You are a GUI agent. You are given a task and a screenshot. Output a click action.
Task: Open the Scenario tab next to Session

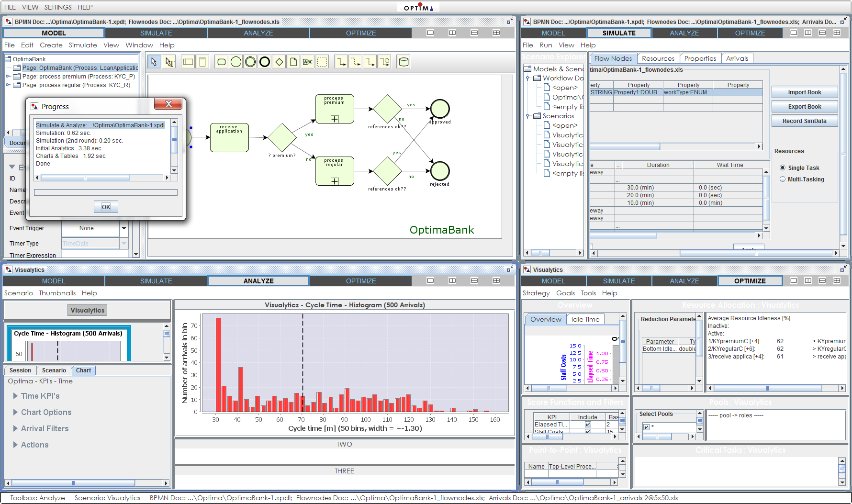(54, 370)
